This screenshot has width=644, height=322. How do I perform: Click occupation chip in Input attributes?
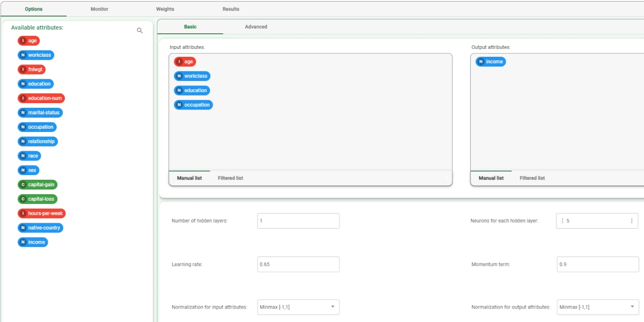point(193,105)
